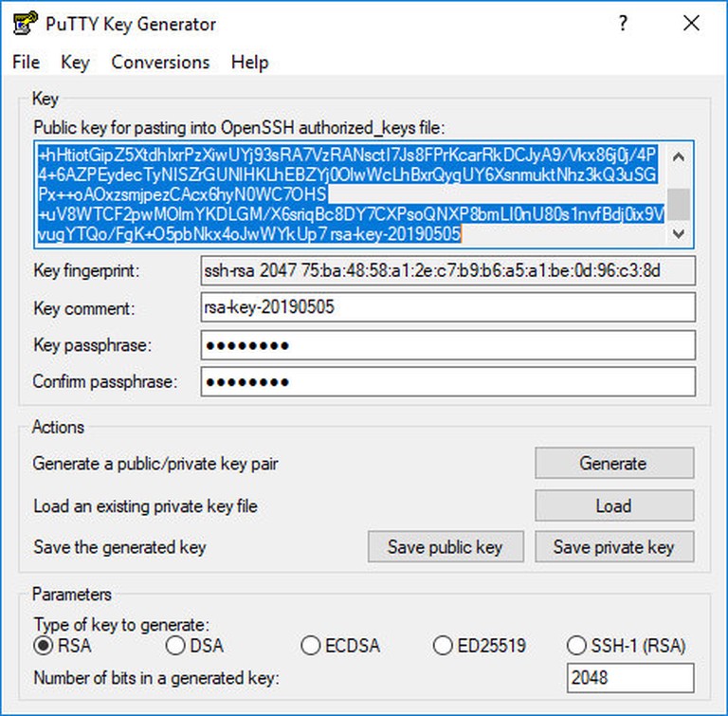Click 'Number of bits in a generated key:' label
This screenshot has width=728, height=716.
156,678
